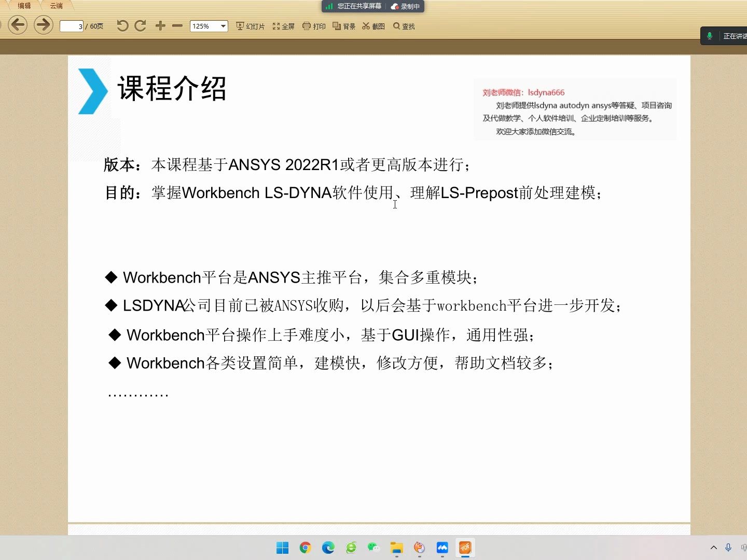The image size is (747, 560).
Task: Click the 刘老师微信: lsdyna666 text
Action: coord(523,93)
